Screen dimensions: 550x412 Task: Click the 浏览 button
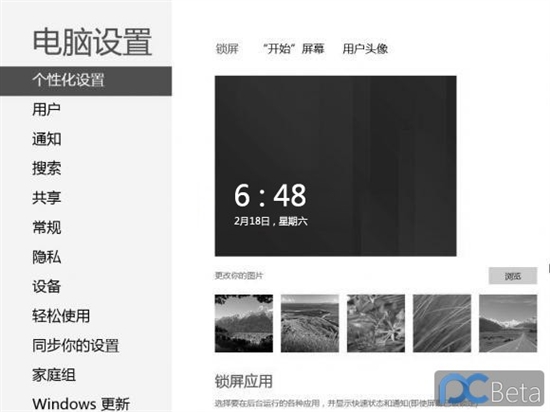pos(512,276)
